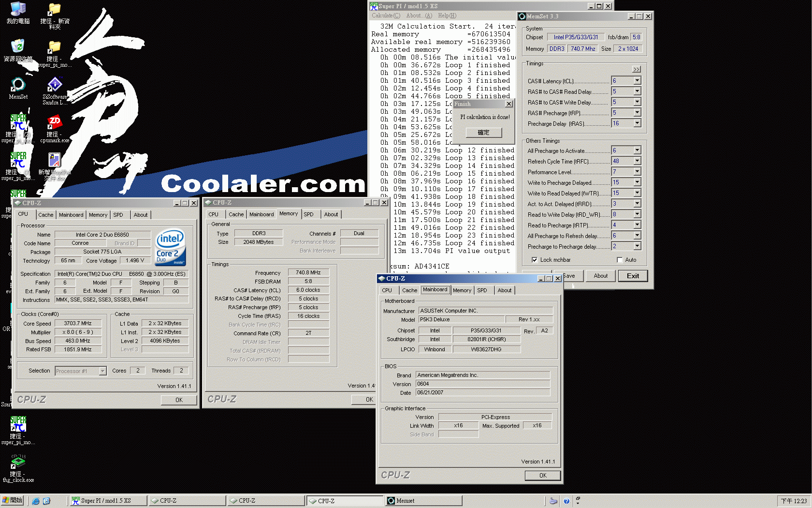
Task: Click the DRAM Frequency 740.8 MHz field
Action: click(308, 272)
